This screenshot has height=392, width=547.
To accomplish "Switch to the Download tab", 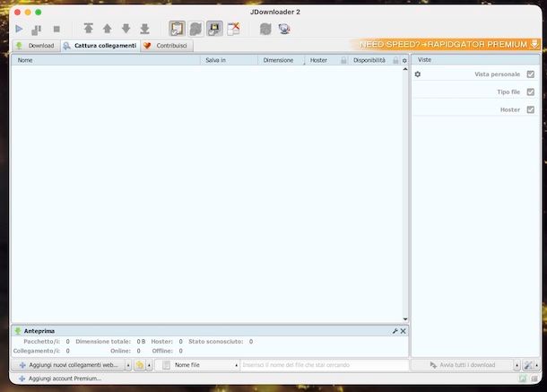I will (36, 46).
